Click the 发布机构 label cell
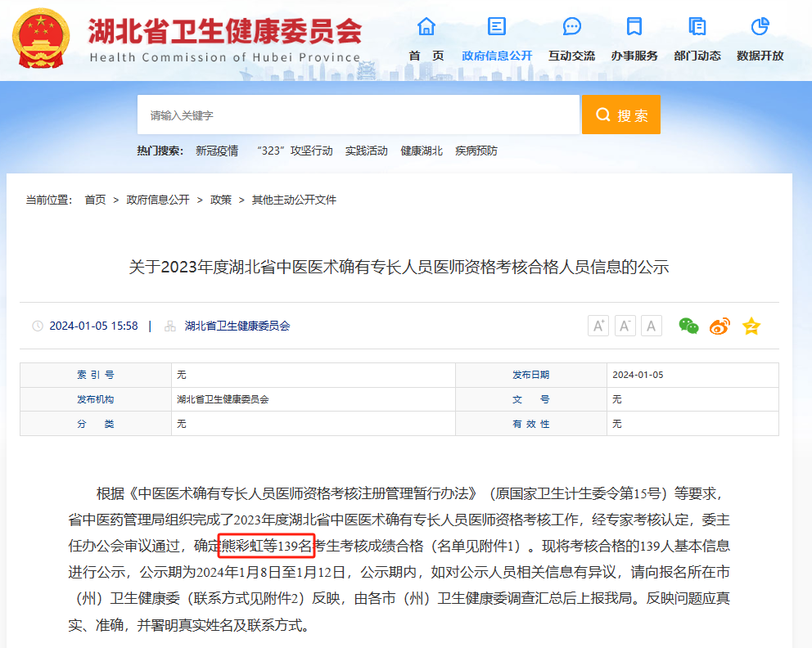812x648 pixels. click(96, 399)
